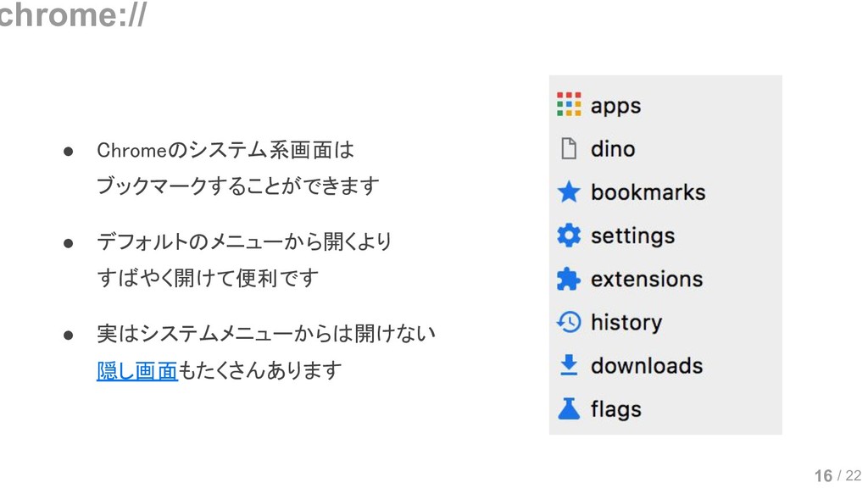
Task: Select the 'flags' entry label
Action: 616,409
